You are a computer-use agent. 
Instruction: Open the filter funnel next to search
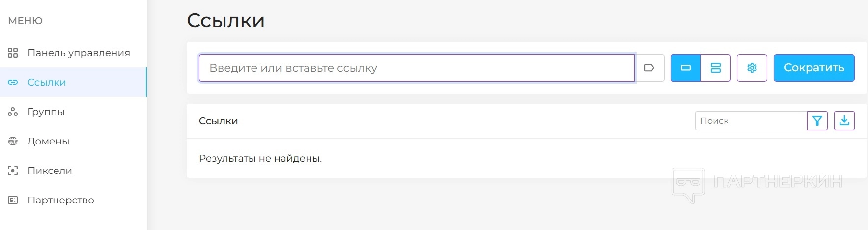[817, 121]
